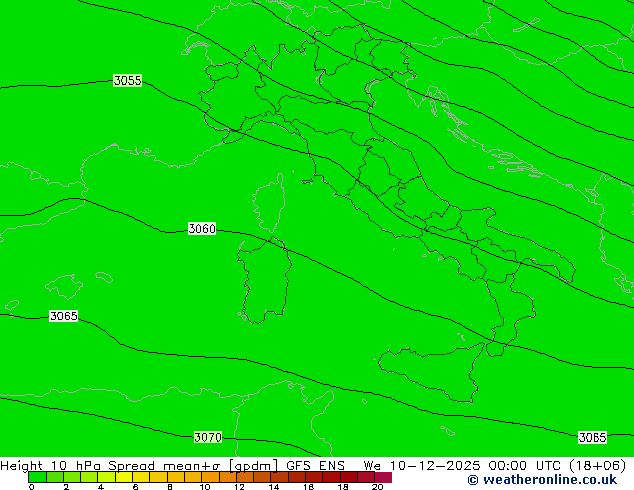Viewport: 634px width, 490px height.
Task: Click the Sicily island outline
Action: coord(431,373)
